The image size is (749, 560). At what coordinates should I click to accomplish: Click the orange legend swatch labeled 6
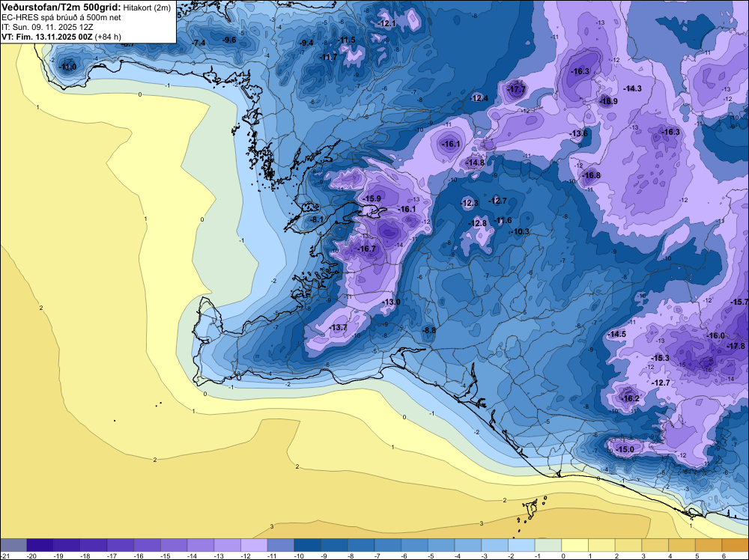point(736,545)
